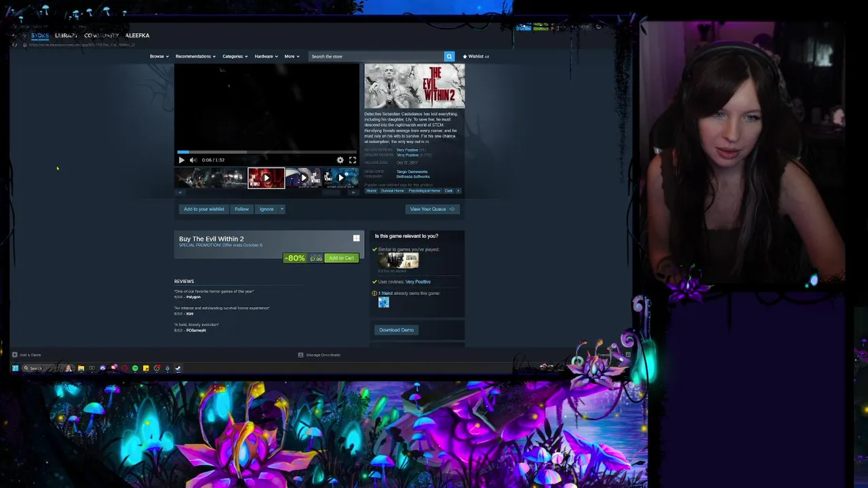Screen dimensions: 868x488
Task: Play the game trailer video
Action: click(181, 160)
